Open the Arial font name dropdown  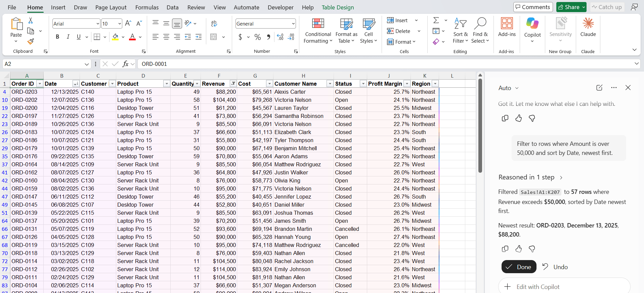[98, 24]
